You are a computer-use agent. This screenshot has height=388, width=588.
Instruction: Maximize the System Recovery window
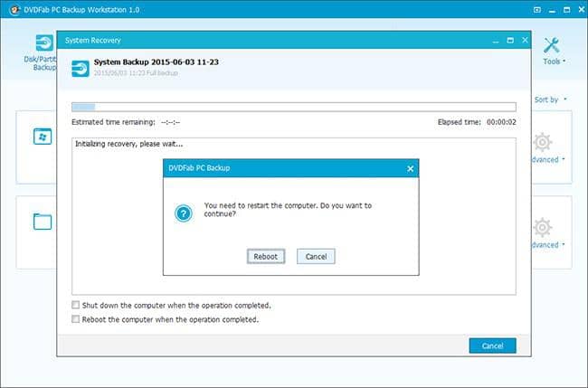tap(510, 41)
